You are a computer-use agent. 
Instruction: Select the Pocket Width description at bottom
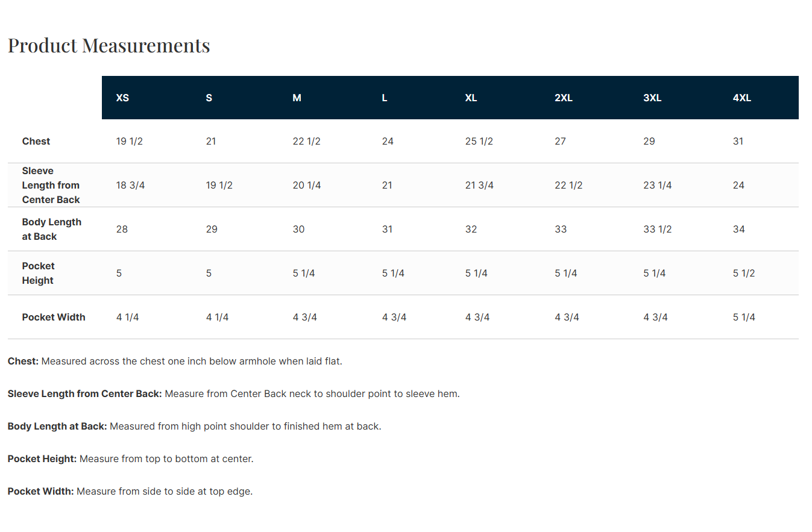pos(130,492)
